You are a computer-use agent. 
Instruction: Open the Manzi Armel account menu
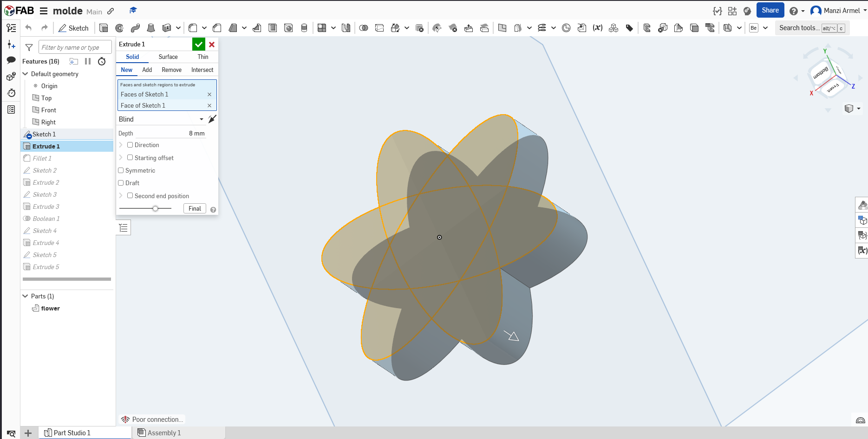tap(839, 11)
